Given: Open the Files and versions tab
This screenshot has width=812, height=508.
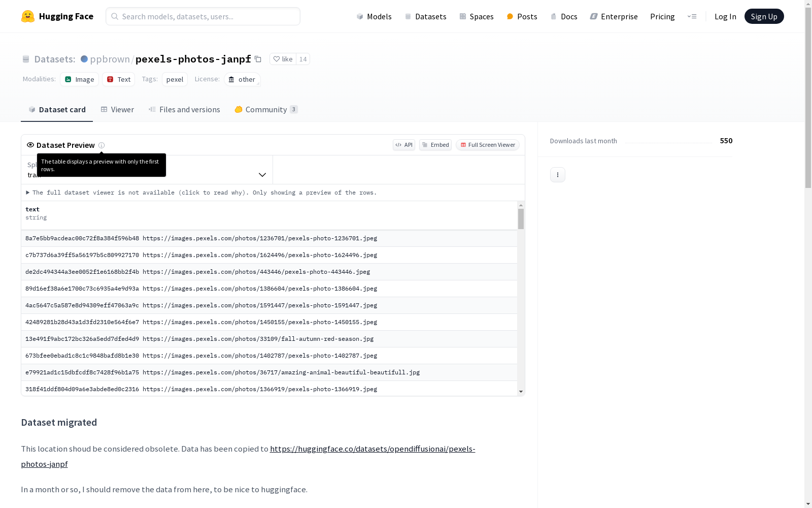Looking at the screenshot, I should click(184, 109).
